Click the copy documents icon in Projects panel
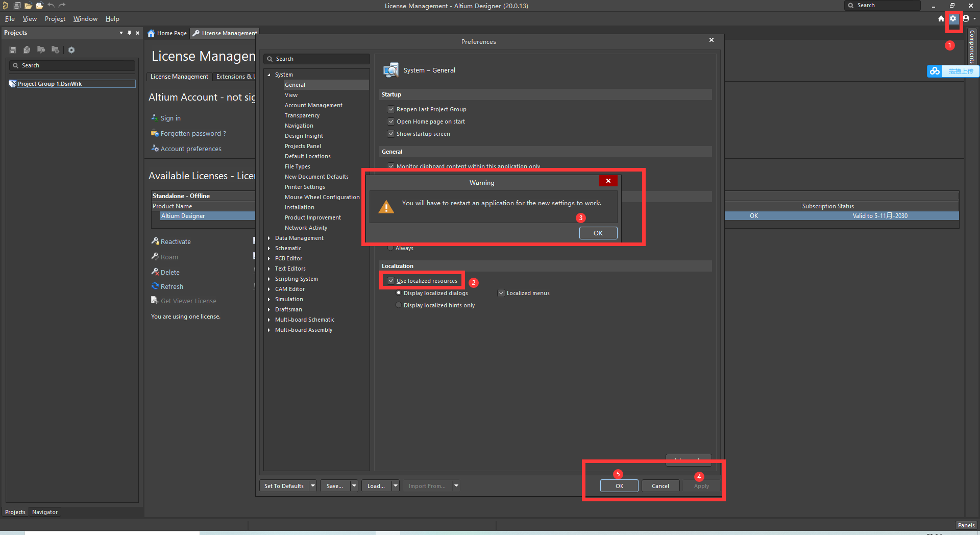Screen dimensions: 980x535 pyautogui.click(x=27, y=50)
